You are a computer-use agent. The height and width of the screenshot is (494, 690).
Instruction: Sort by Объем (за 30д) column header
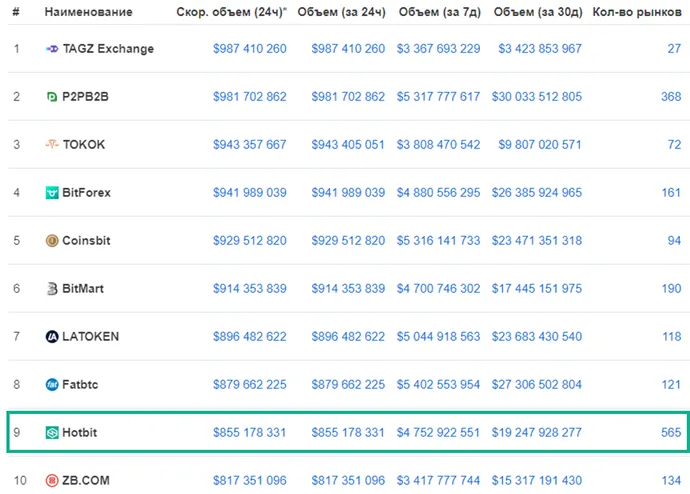pyautogui.click(x=538, y=12)
